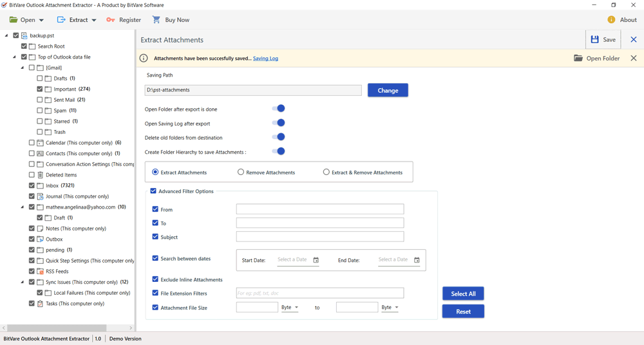The height and width of the screenshot is (345, 644).
Task: Click the Deleted Items trash icon
Action: 40,175
